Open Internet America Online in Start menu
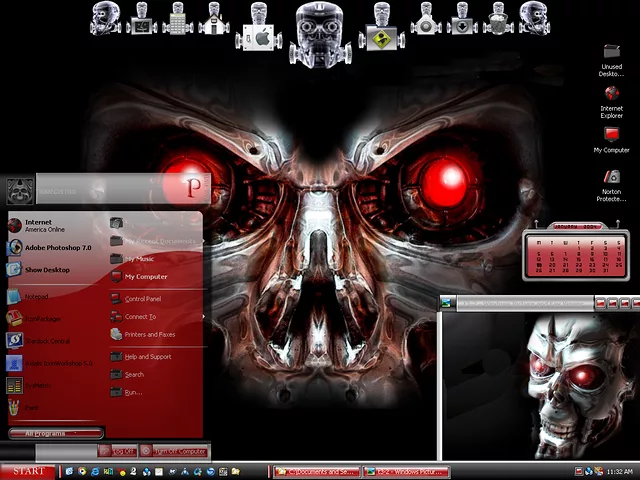 53,225
